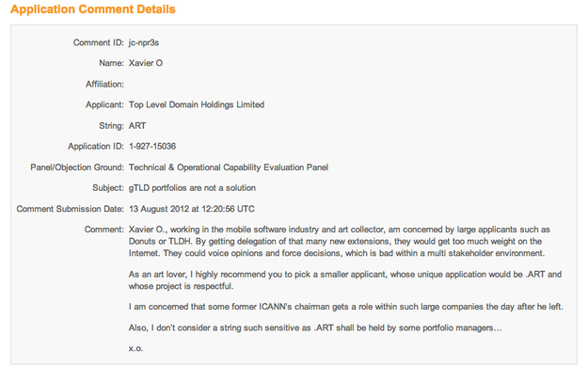Click the Comment ID label
The height and width of the screenshot is (367, 588).
(98, 42)
